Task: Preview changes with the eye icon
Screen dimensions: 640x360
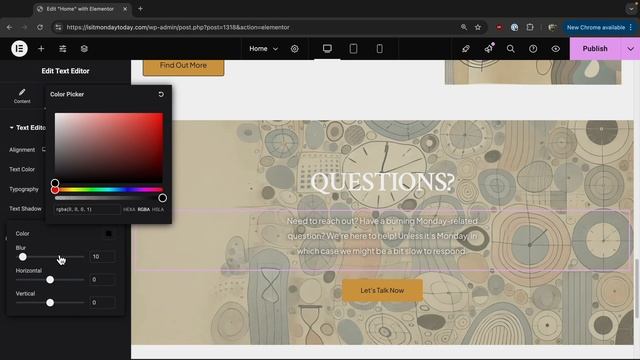Action: click(556, 49)
